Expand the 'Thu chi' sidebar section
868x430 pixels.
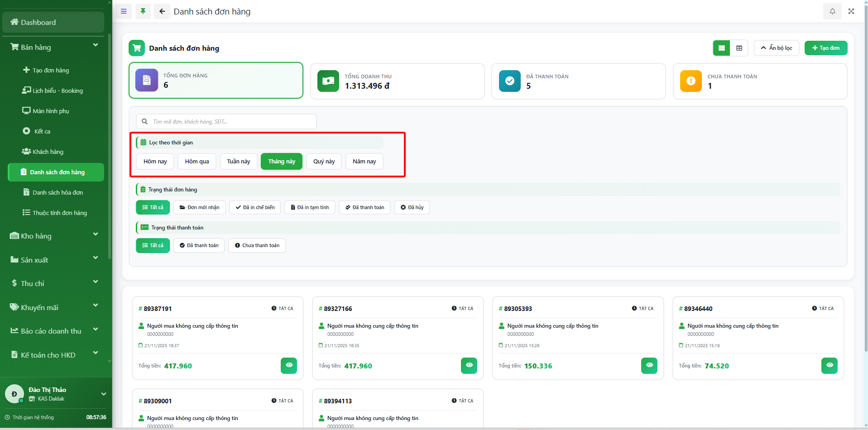[x=53, y=283]
